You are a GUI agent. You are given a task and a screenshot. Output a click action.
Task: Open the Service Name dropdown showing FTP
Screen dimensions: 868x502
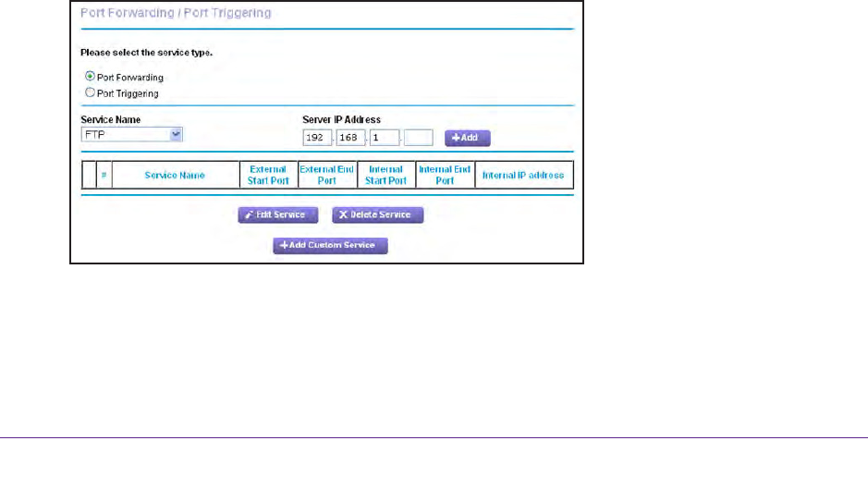point(132,134)
